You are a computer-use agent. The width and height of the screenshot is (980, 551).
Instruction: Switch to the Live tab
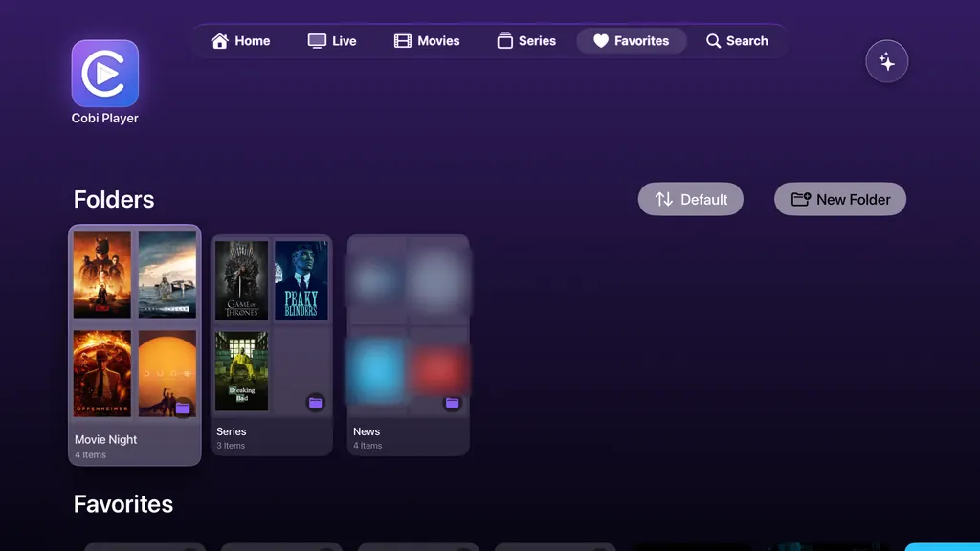click(x=332, y=41)
